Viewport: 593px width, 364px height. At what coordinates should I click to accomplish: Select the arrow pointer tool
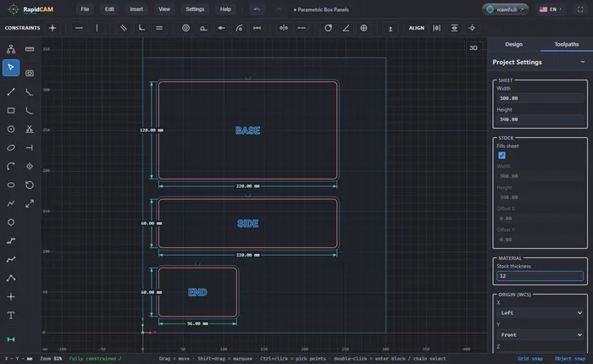point(11,68)
